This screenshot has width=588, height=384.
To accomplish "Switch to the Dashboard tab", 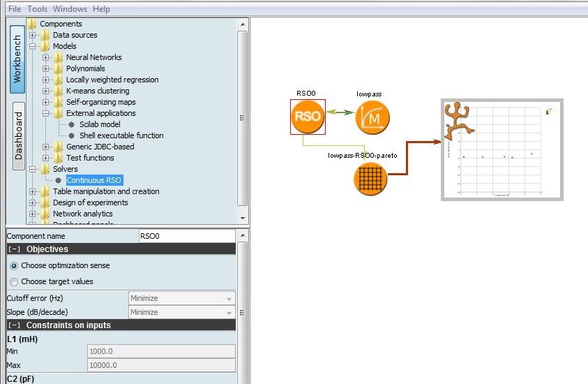I will click(x=18, y=135).
